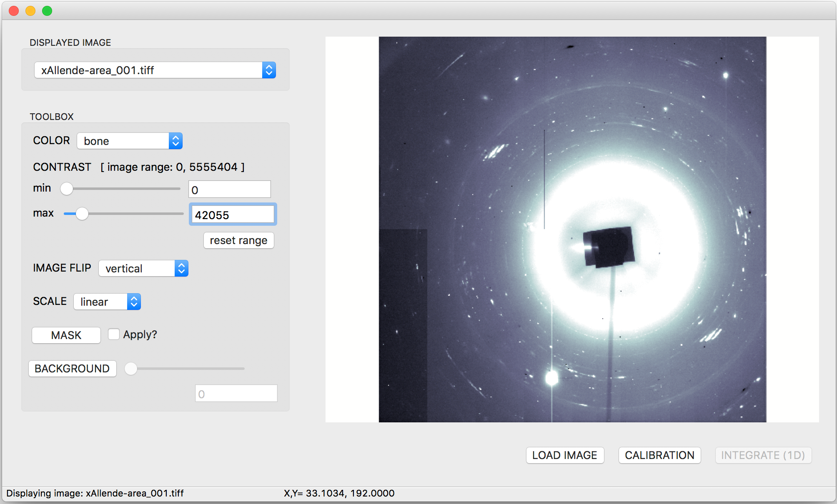The width and height of the screenshot is (837, 504).
Task: Enable the mask Apply? checkbox
Action: (114, 334)
